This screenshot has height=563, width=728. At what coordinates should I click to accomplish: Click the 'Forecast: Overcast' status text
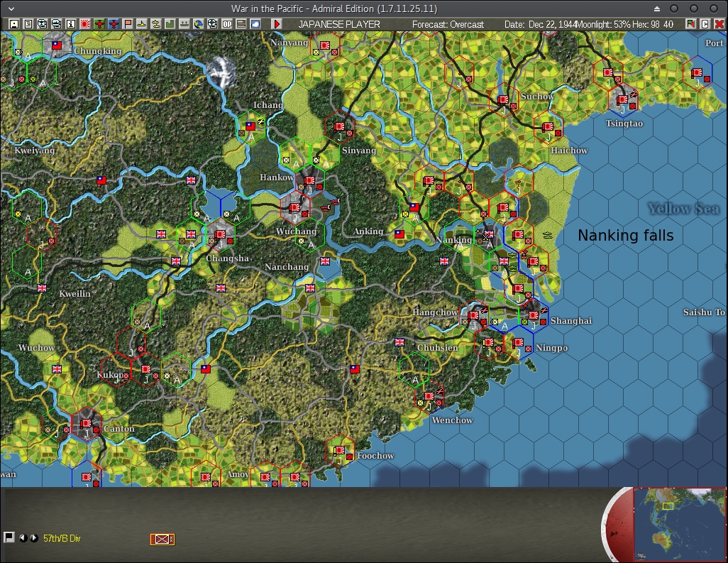click(448, 24)
